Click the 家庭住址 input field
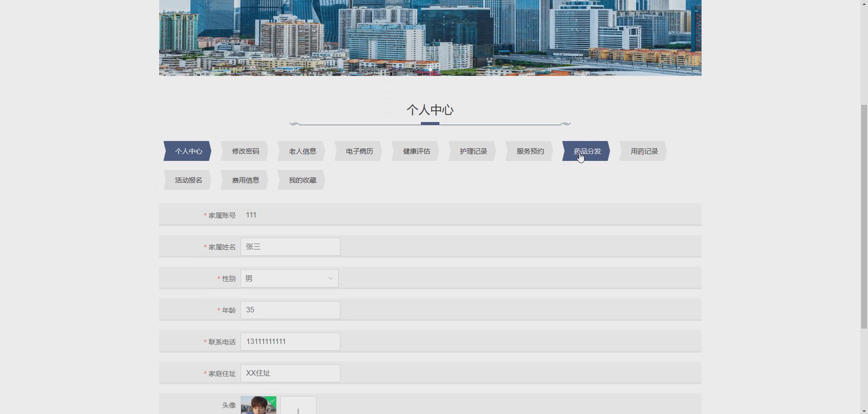 pyautogui.click(x=290, y=373)
